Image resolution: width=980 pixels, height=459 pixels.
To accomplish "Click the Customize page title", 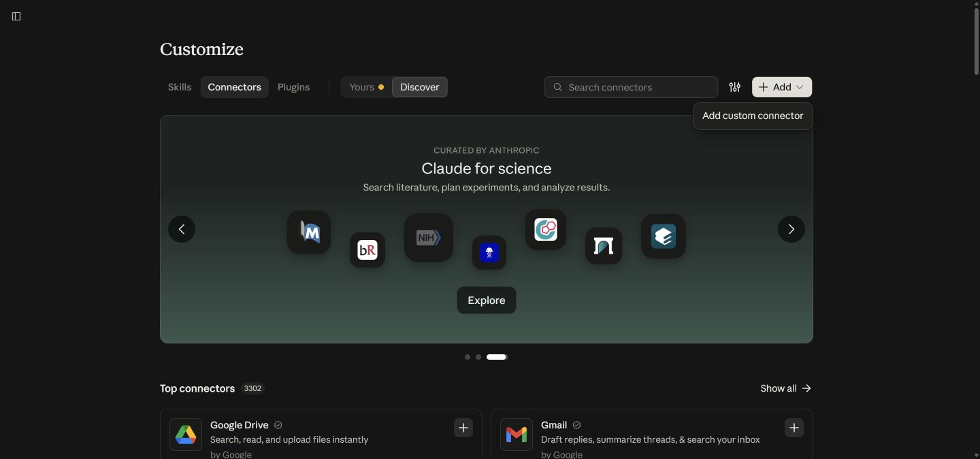I will (x=201, y=49).
